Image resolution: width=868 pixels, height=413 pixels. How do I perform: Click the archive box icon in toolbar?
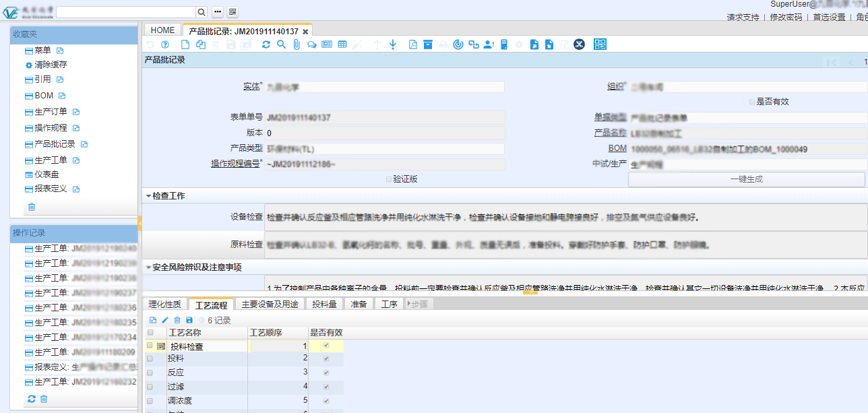pyautogui.click(x=428, y=44)
